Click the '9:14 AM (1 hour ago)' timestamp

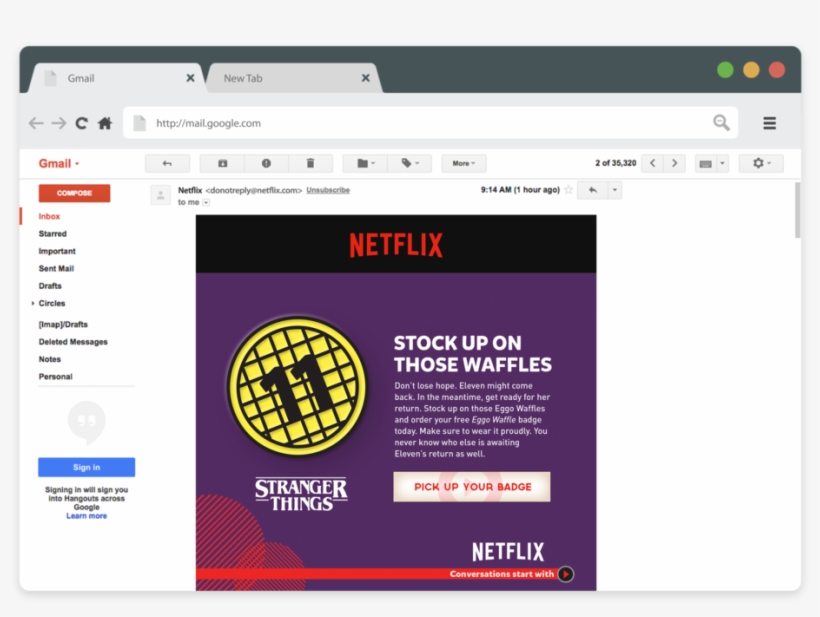click(520, 190)
